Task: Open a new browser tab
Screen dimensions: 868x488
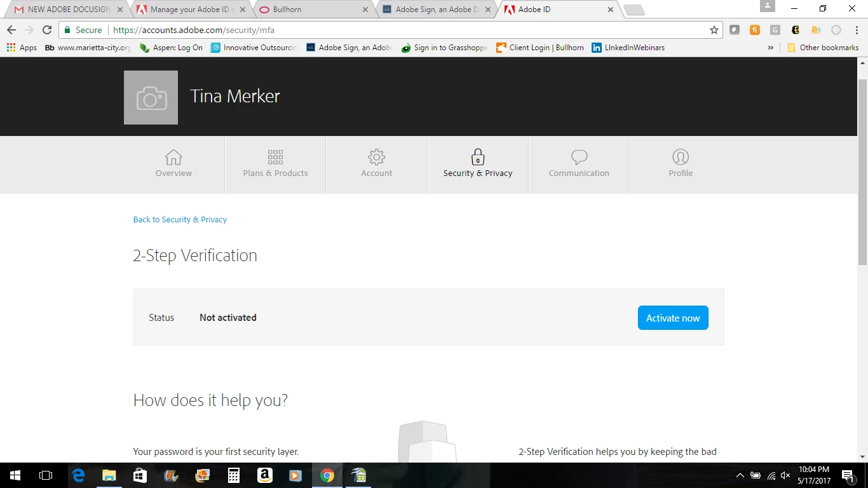Action: 634,10
